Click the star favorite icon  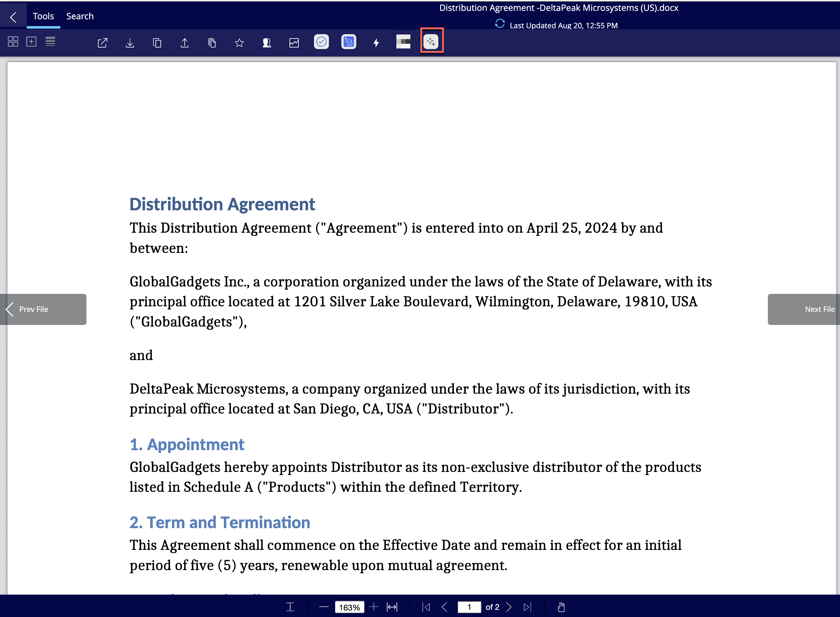point(239,43)
